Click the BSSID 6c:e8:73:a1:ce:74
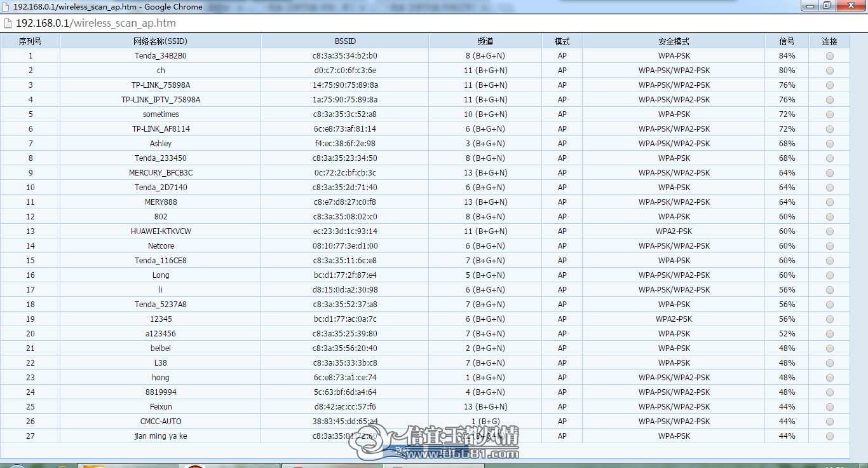Viewport: 868px width, 468px height. point(345,378)
